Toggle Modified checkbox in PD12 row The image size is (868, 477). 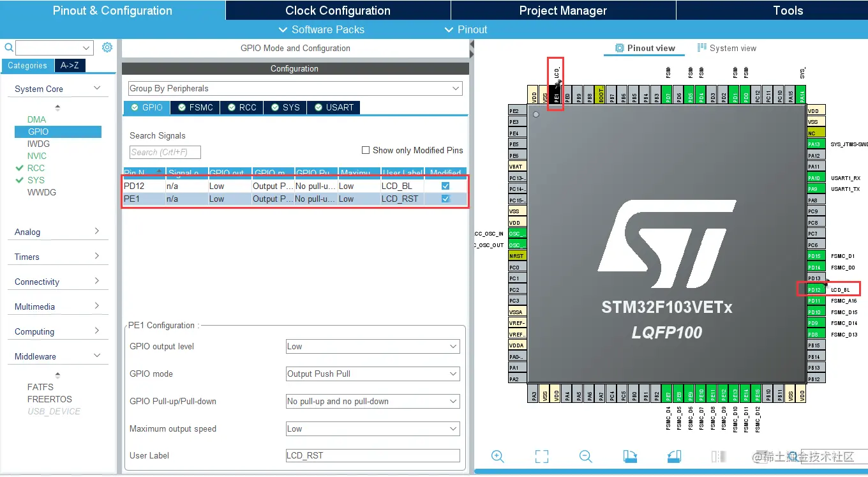pos(445,186)
